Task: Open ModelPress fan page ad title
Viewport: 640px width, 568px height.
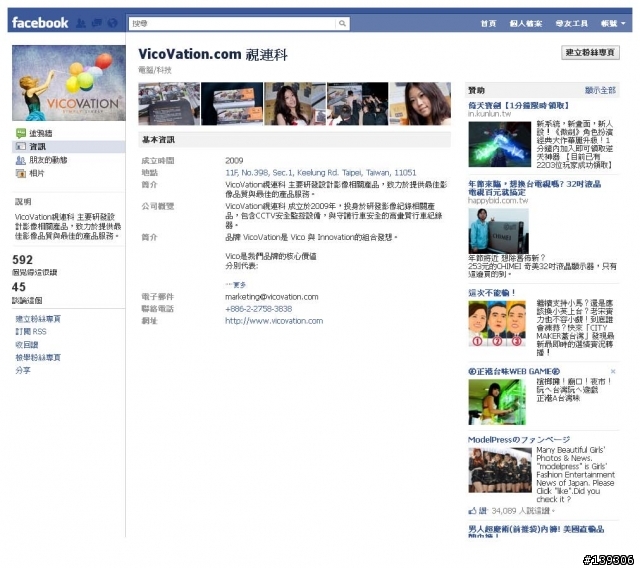Action: tap(519, 439)
